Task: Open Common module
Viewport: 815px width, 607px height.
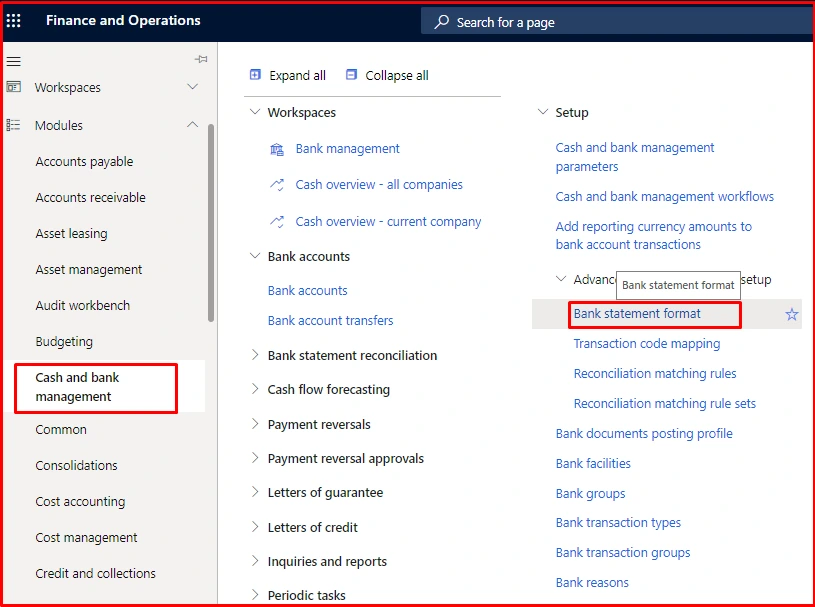Action: [61, 430]
